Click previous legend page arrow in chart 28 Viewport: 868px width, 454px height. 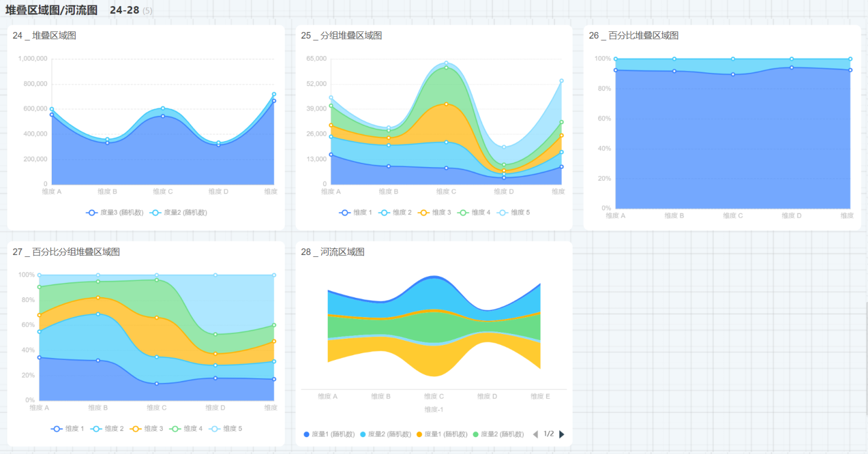pyautogui.click(x=535, y=434)
